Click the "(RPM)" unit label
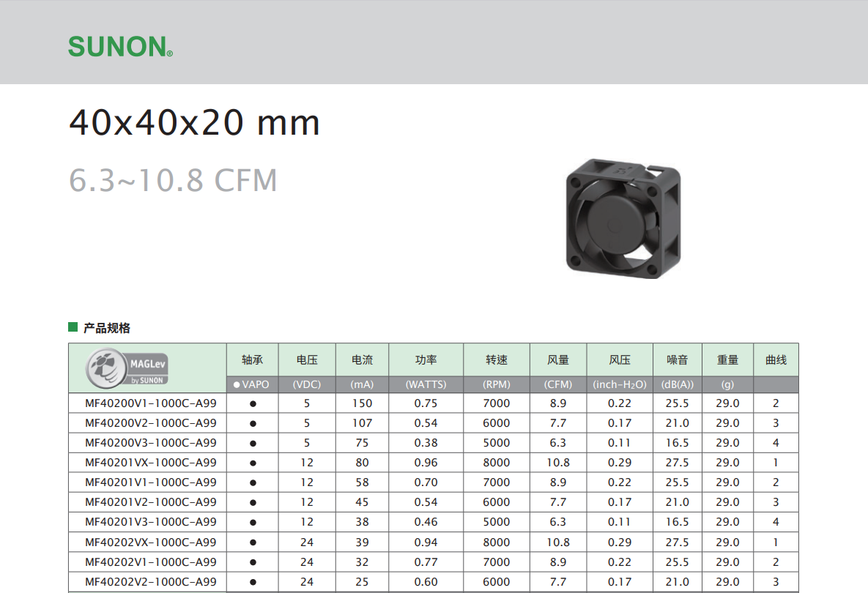Screen dimensions: 868x593 pos(497,384)
